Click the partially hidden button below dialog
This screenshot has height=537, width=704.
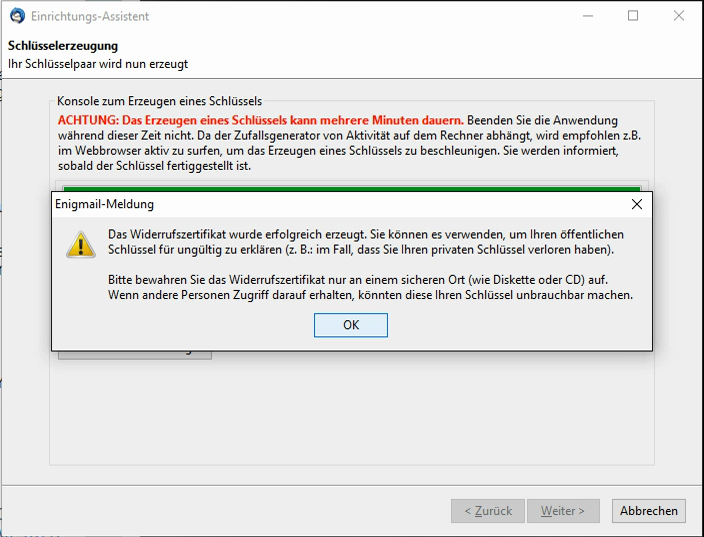(x=134, y=354)
